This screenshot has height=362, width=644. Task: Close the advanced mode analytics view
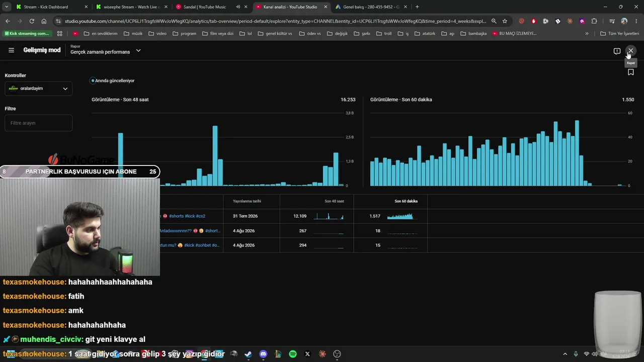tap(630, 51)
